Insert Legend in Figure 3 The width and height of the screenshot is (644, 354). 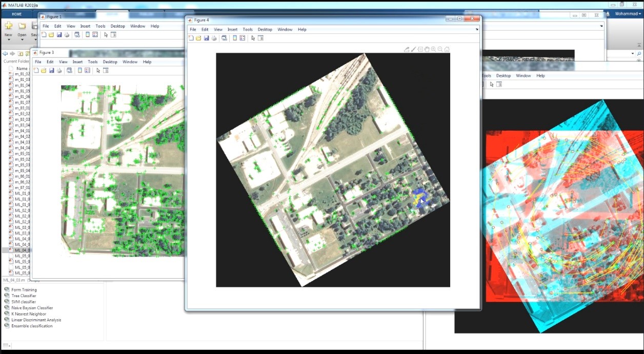click(88, 71)
